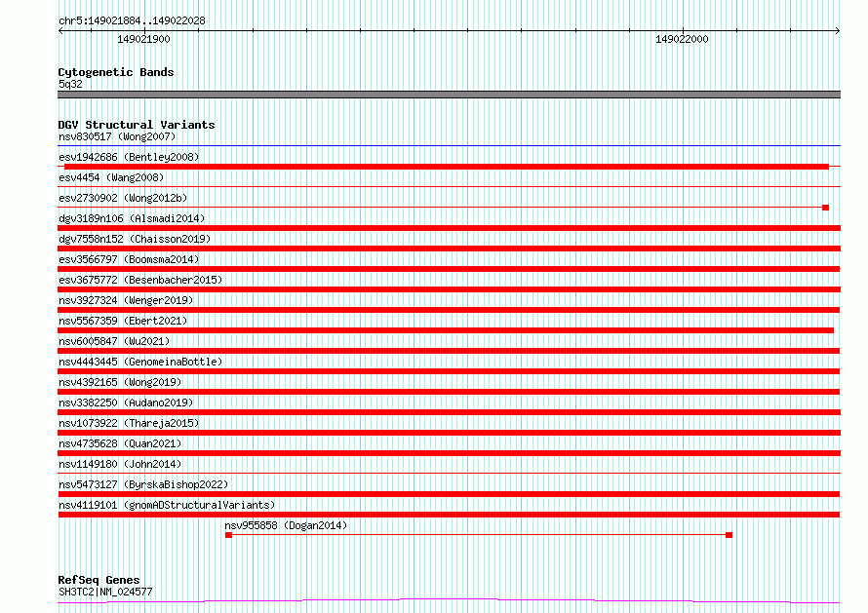Open the RefSeq Genes track heading

click(99, 580)
